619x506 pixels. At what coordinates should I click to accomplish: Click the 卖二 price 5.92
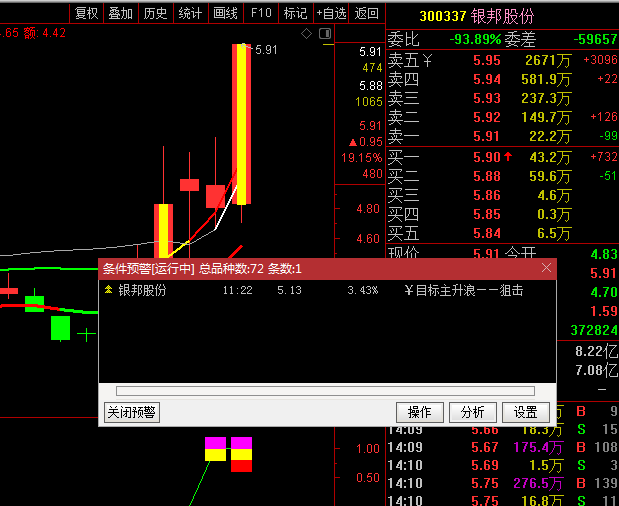tap(487, 117)
